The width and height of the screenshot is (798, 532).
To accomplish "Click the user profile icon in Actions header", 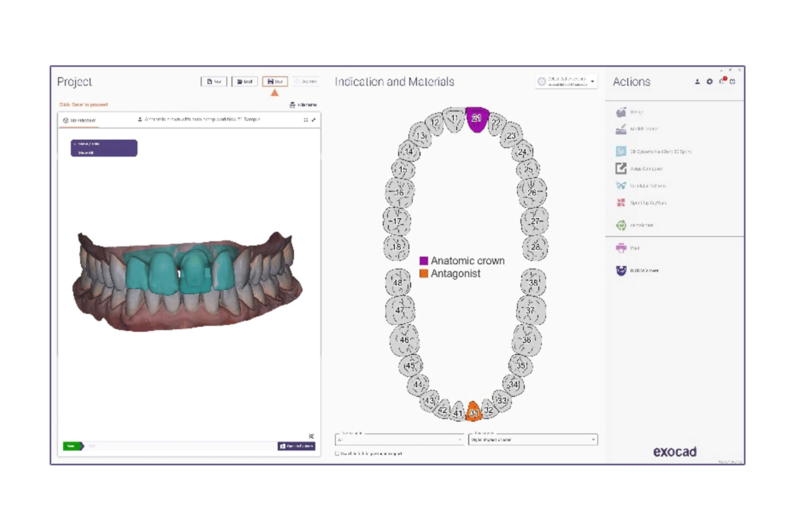I will coord(697,81).
